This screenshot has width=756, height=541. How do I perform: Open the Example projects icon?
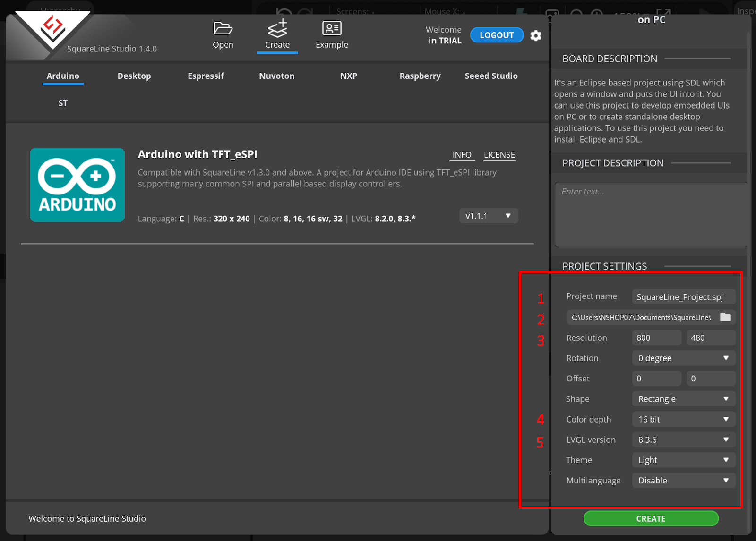332,28
